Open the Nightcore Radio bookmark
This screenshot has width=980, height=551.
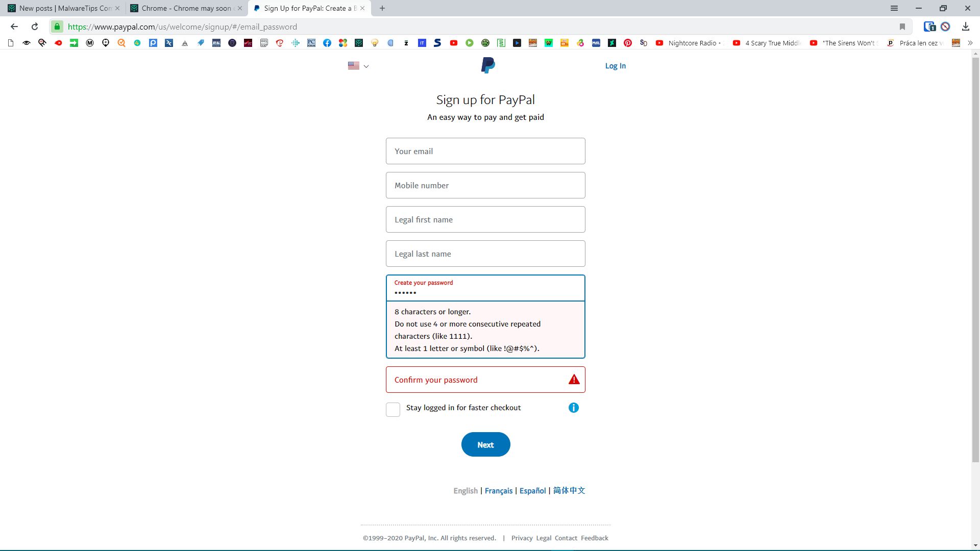[690, 43]
